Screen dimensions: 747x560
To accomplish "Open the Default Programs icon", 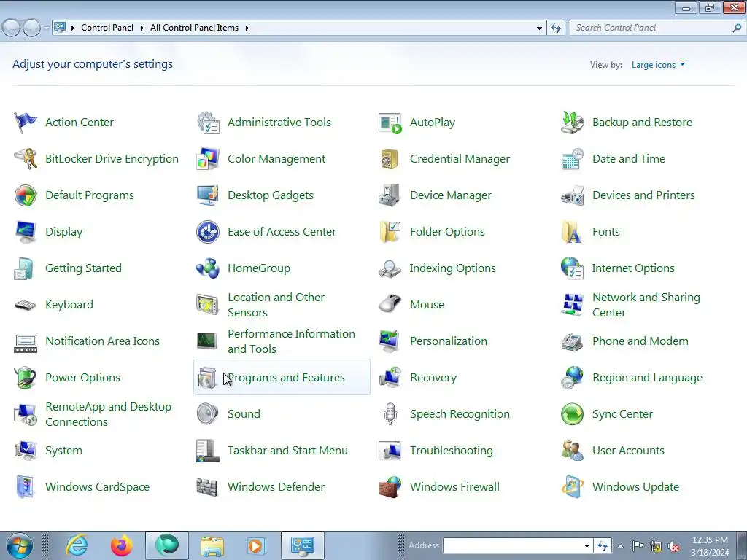I will coord(26,195).
